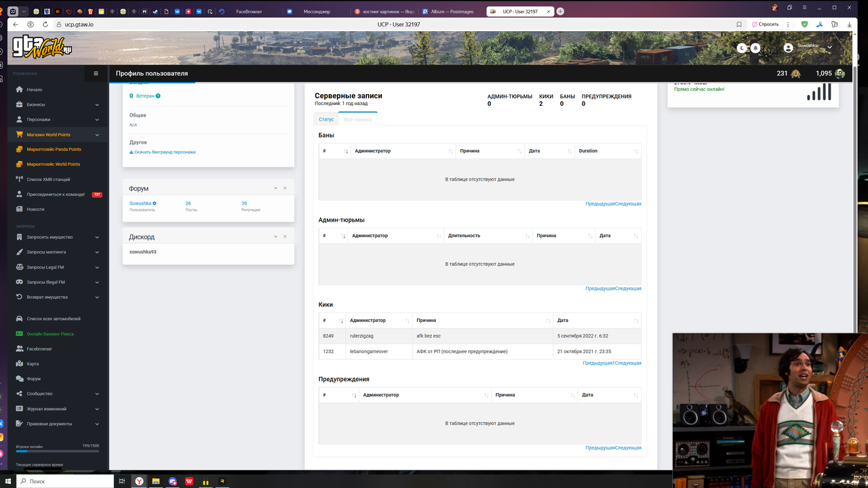This screenshot has width=868, height=488.
Task: Open notifications bell icon
Action: [x=755, y=48]
